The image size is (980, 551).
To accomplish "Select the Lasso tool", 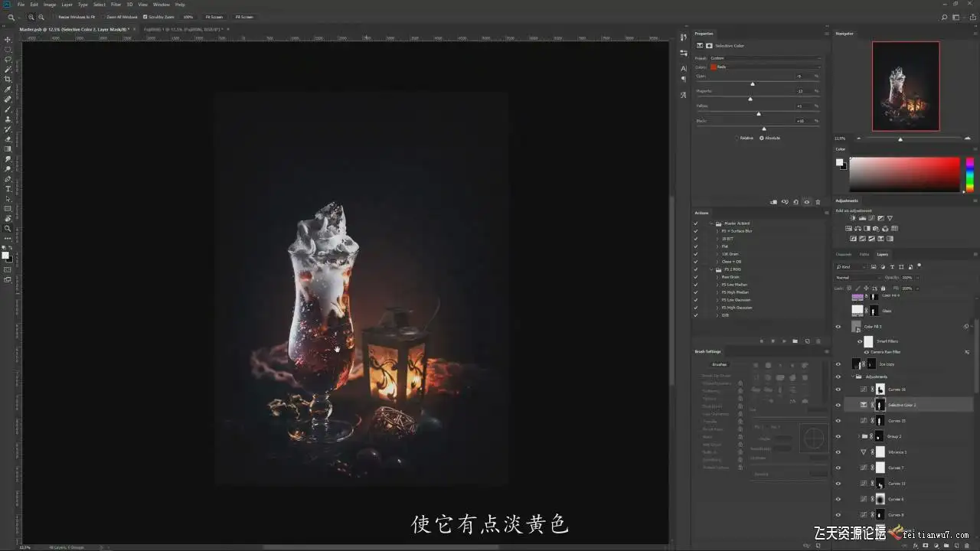I will [x=8, y=60].
